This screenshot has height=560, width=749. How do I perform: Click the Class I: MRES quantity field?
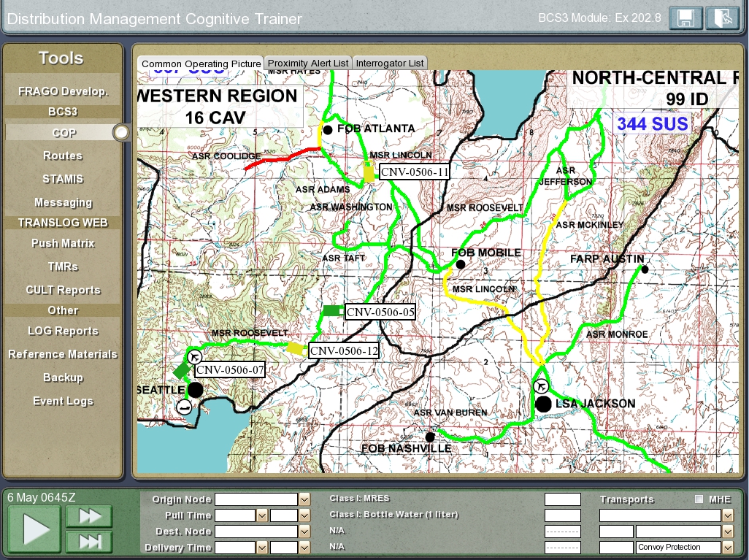562,499
